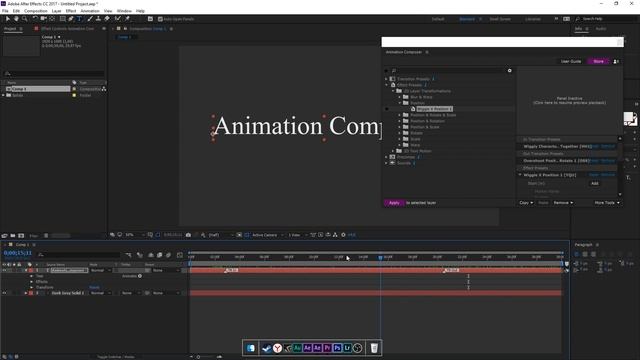This screenshot has height=360, width=640.
Task: Click the Steam icon in dock
Action: point(267,348)
